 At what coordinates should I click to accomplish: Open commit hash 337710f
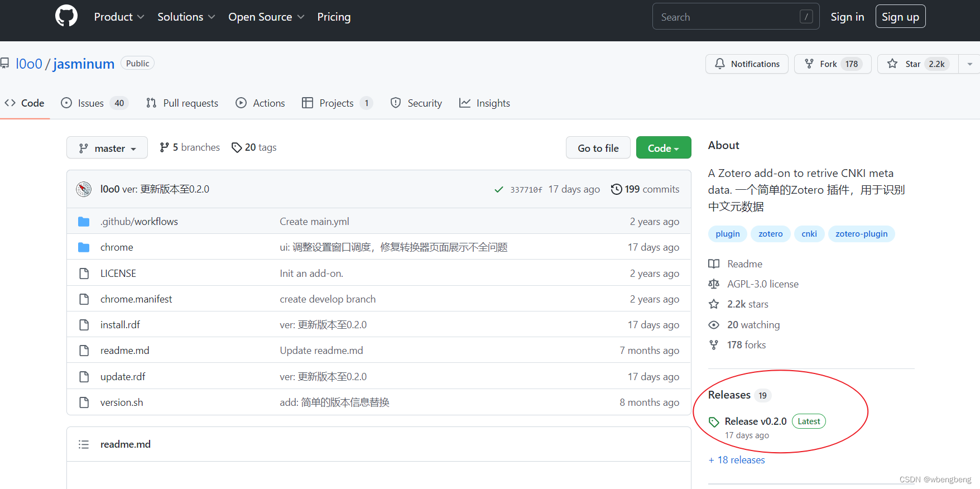(x=526, y=190)
